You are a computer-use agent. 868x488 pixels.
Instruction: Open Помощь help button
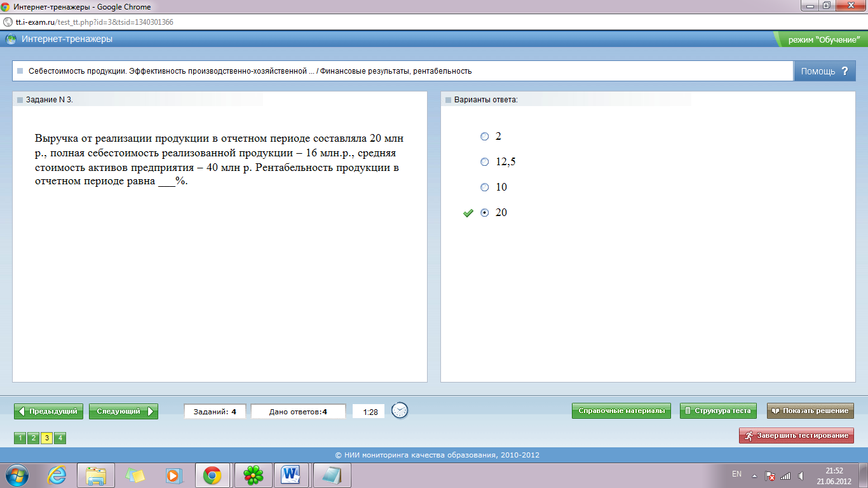click(x=824, y=71)
